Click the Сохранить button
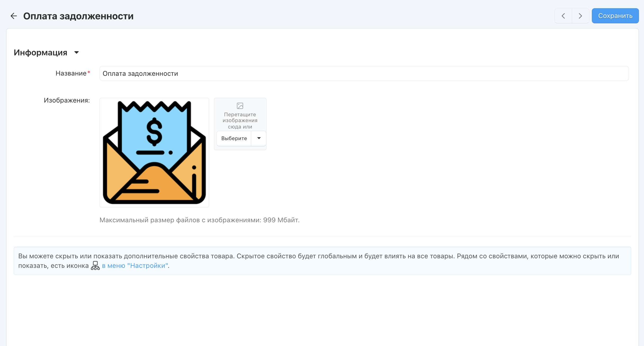Image resolution: width=644 pixels, height=346 pixels. pos(615,16)
